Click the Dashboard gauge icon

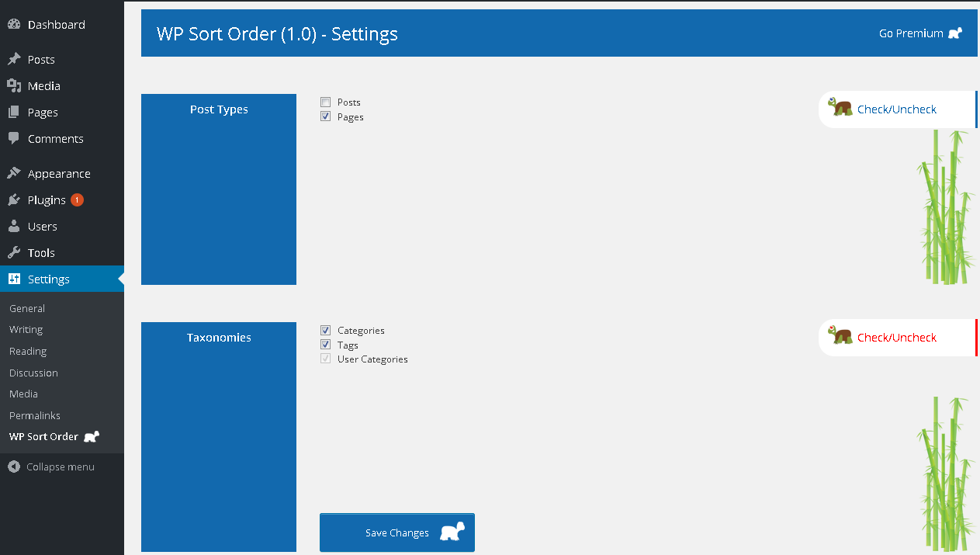[14, 24]
